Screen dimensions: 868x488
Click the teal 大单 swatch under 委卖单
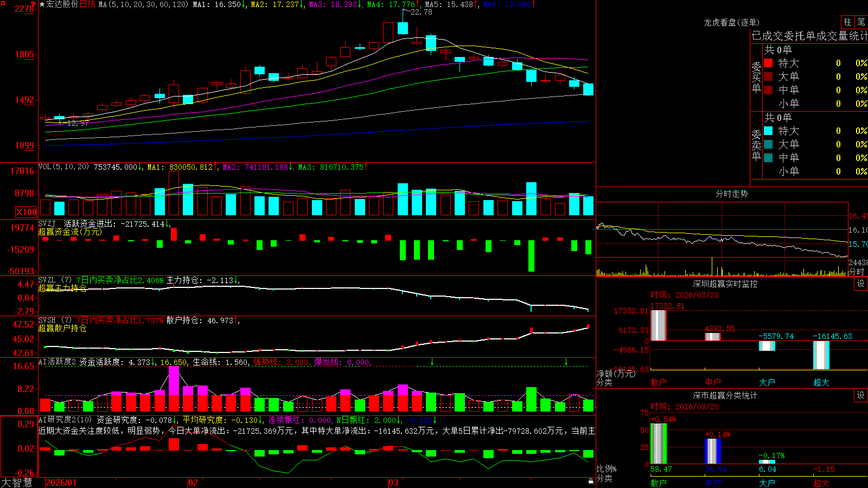[x=768, y=144]
